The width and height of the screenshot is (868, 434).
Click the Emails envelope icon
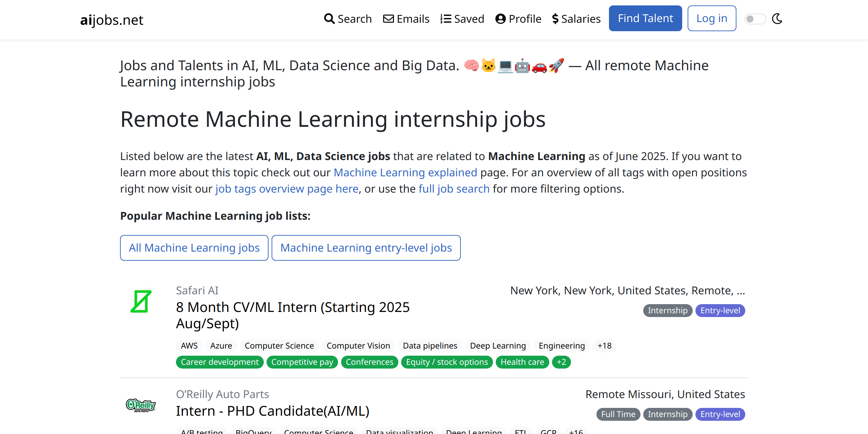(389, 19)
